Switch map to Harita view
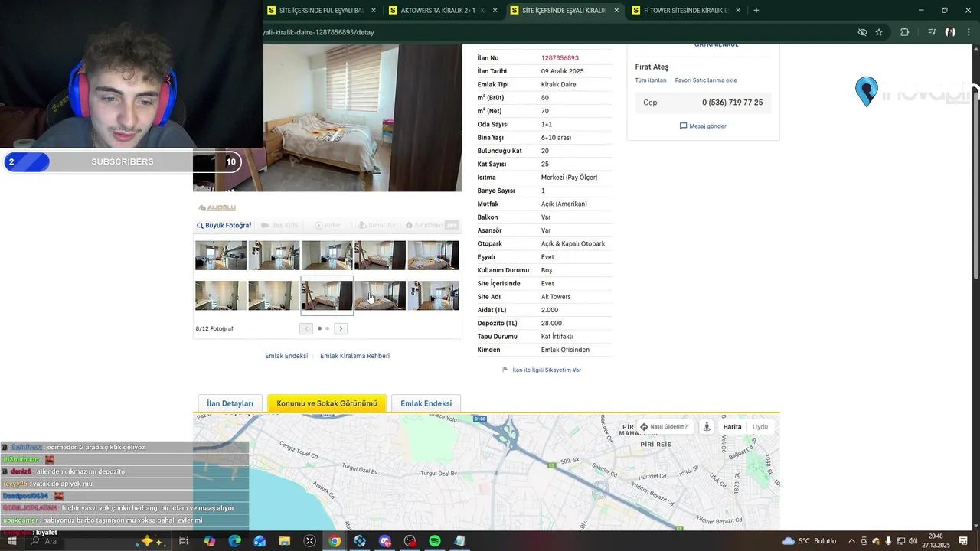This screenshot has width=980, height=551. [732, 427]
